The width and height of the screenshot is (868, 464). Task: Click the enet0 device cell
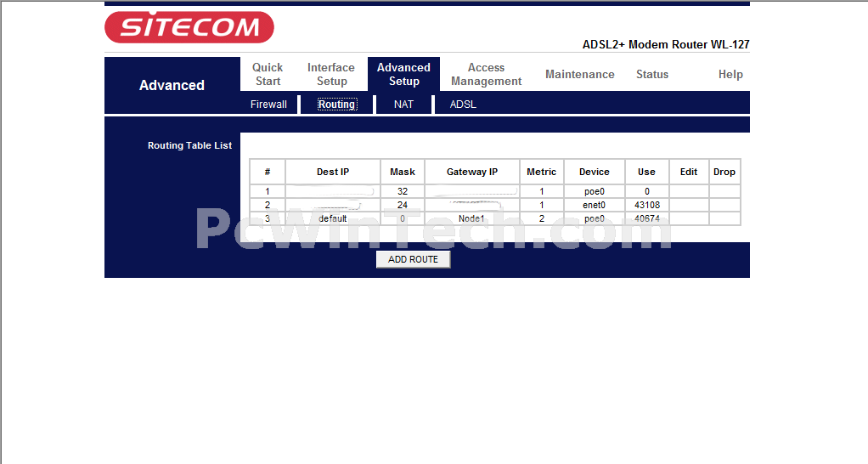[x=594, y=205]
